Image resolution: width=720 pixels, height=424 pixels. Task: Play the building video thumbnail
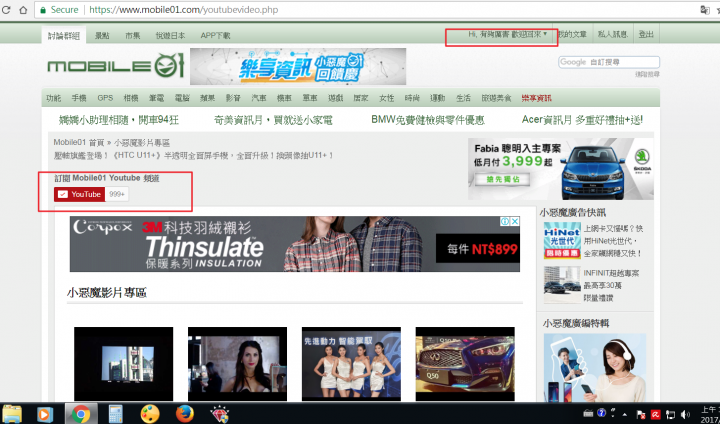tap(124, 364)
